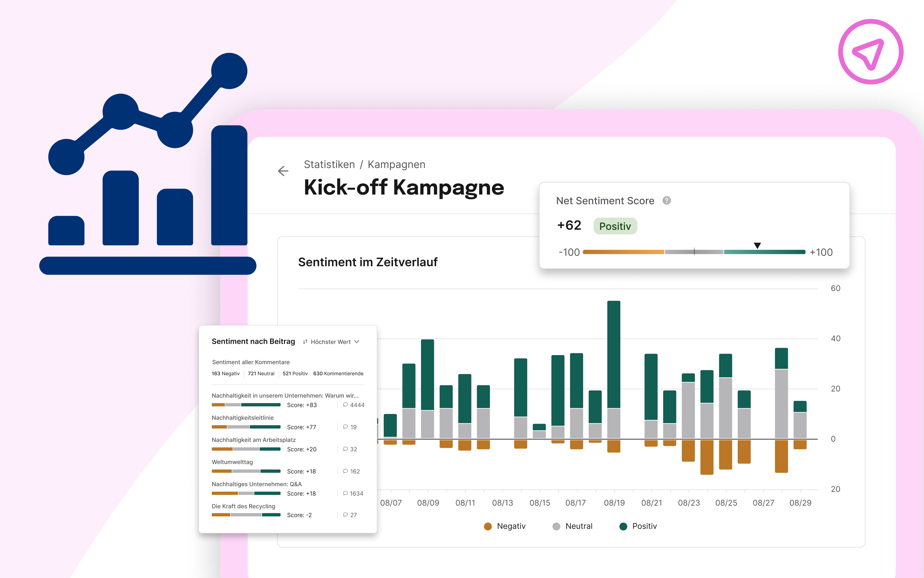Open post Nachhaltigkeit in unserem Unternehmen

(x=285, y=396)
